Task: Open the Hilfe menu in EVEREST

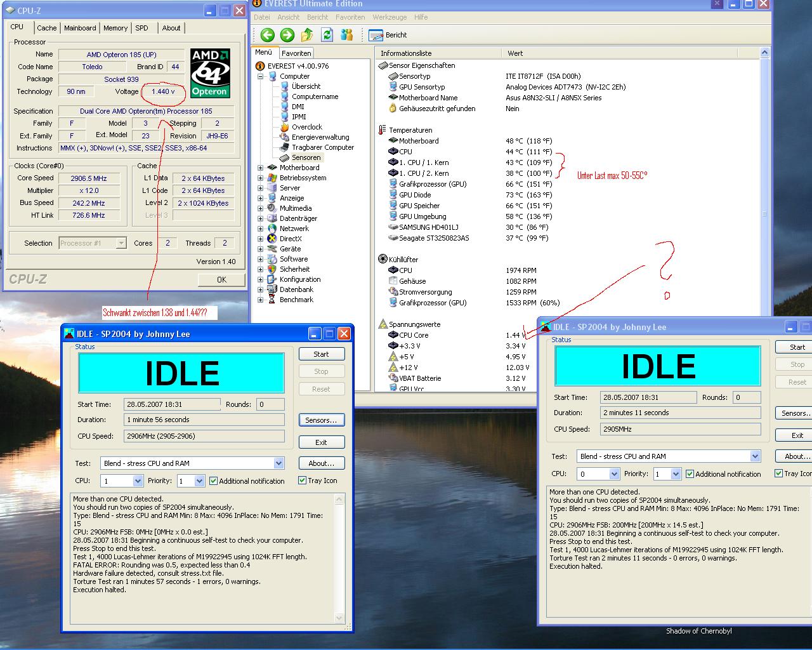Action: point(421,17)
